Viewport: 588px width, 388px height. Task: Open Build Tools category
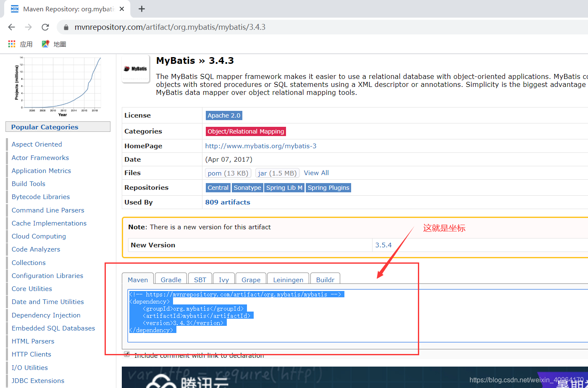[x=29, y=184]
